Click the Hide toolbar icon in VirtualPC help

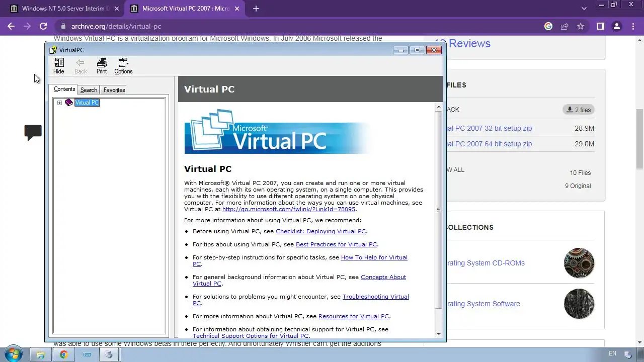(x=59, y=66)
